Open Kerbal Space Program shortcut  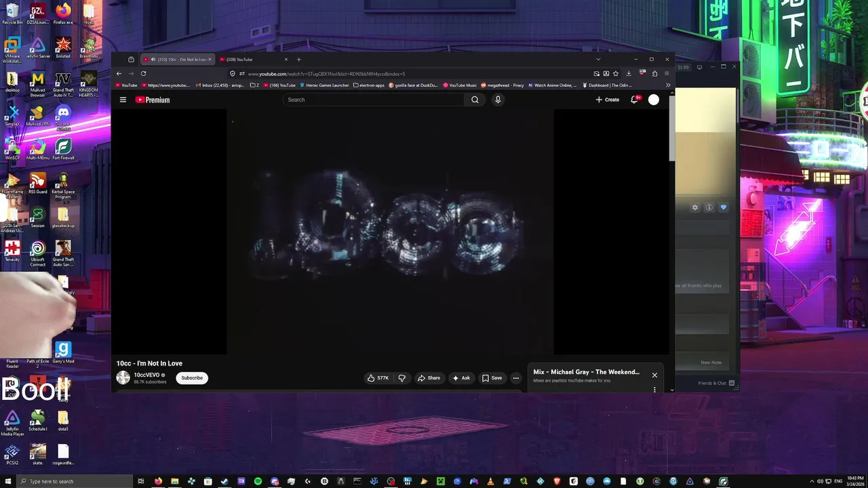(x=63, y=186)
